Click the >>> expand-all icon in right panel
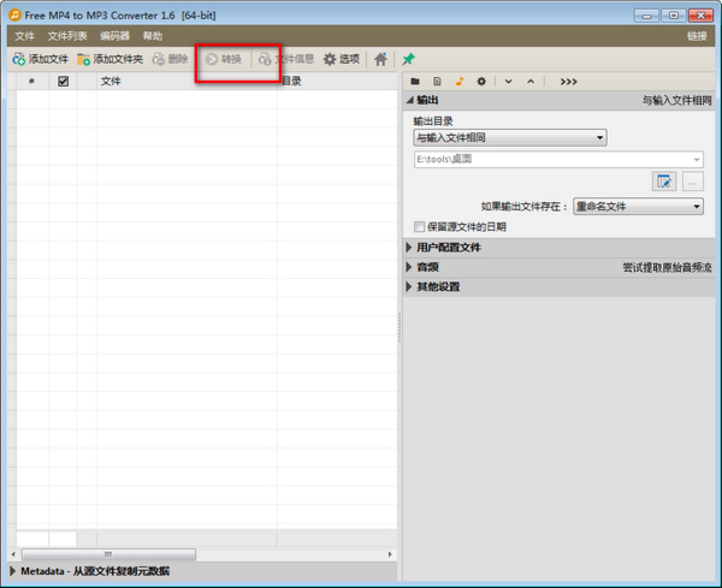722x588 pixels. tap(567, 81)
